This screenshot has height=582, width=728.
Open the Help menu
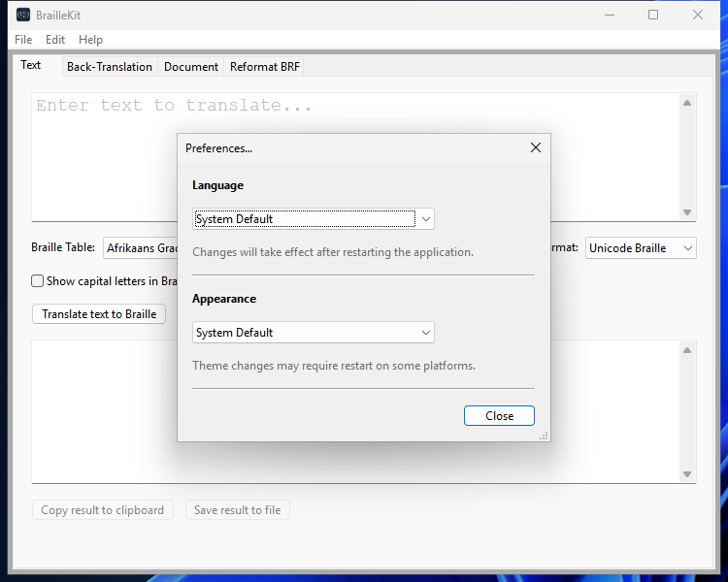[x=90, y=40]
